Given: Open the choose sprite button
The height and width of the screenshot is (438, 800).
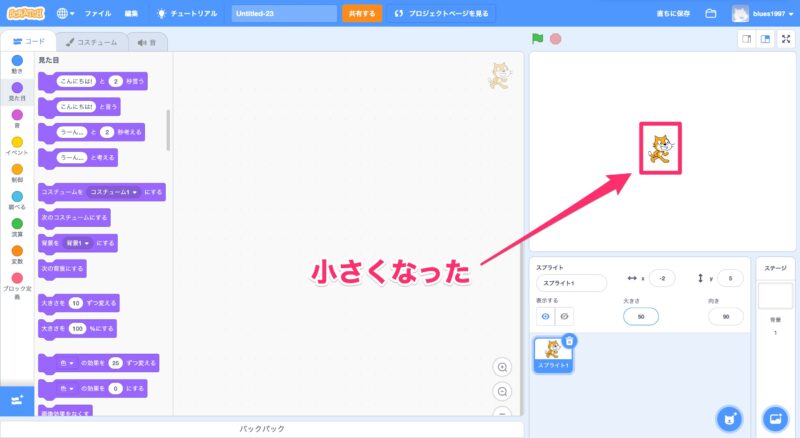Looking at the screenshot, I should [x=728, y=416].
